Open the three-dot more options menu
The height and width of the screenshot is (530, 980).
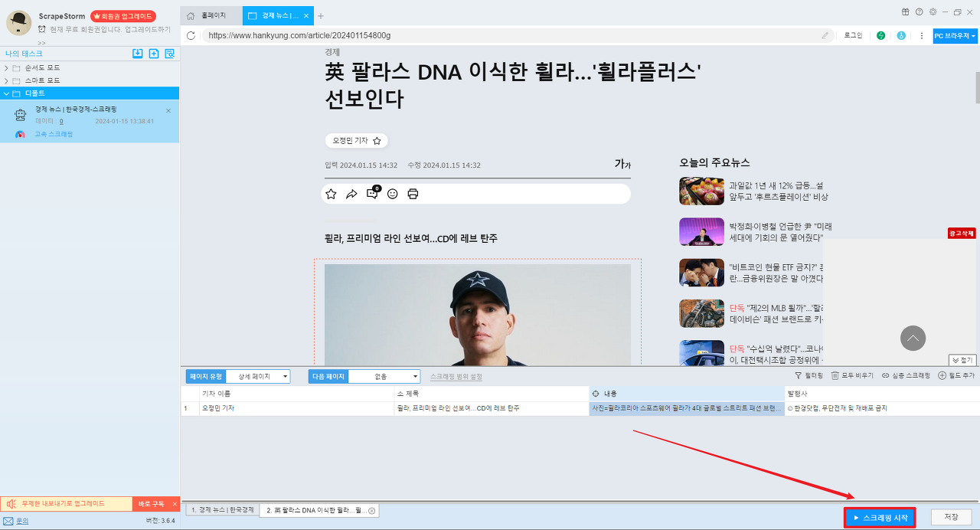coord(922,35)
